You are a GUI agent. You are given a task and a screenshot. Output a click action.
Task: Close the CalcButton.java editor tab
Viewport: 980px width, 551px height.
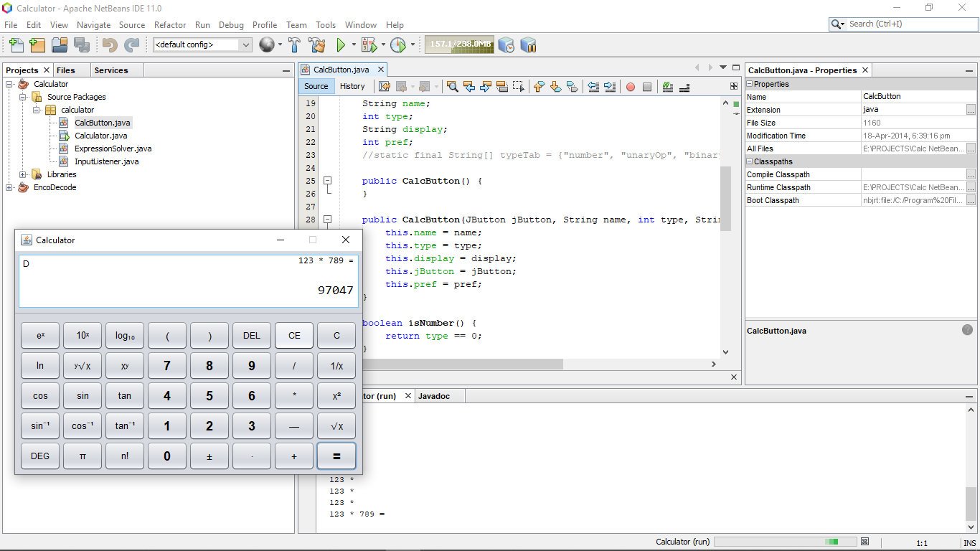[382, 70]
